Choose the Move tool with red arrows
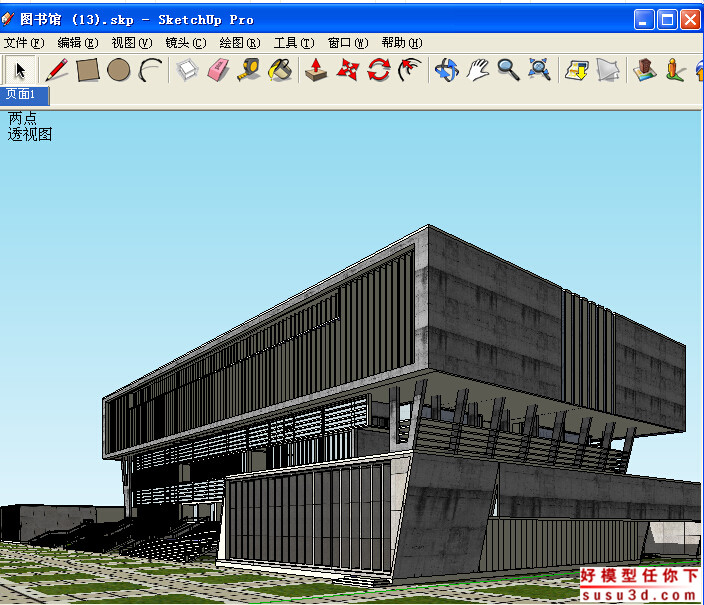This screenshot has width=704, height=605. pos(348,70)
